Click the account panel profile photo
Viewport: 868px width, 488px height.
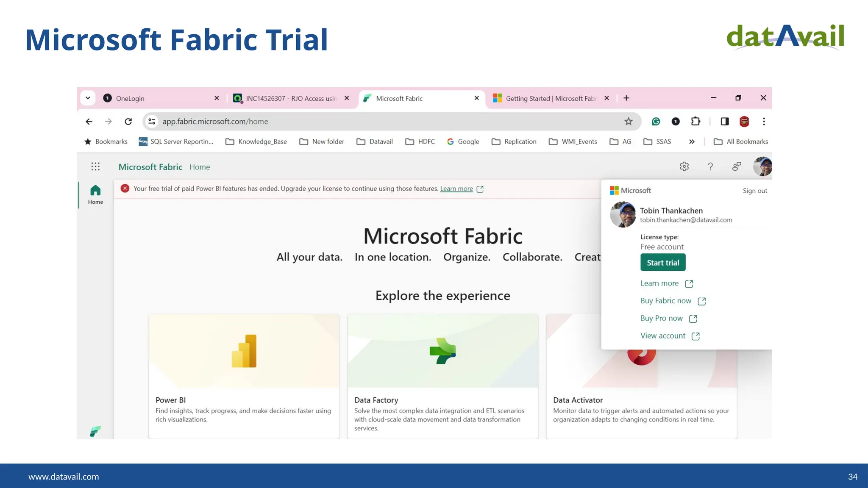(x=623, y=214)
